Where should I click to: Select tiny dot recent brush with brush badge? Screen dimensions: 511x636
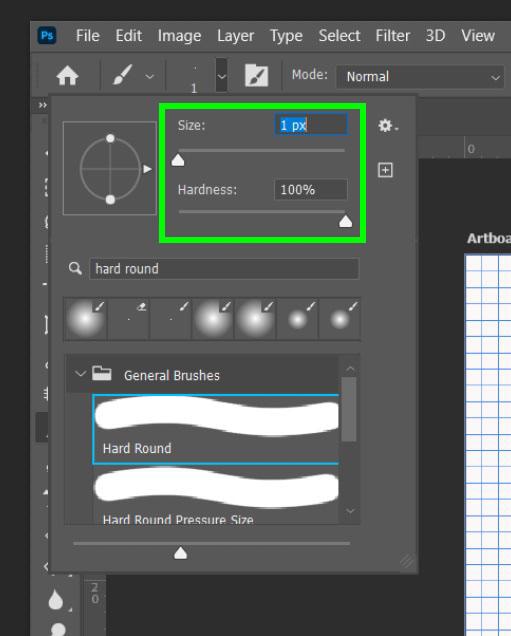point(171,319)
